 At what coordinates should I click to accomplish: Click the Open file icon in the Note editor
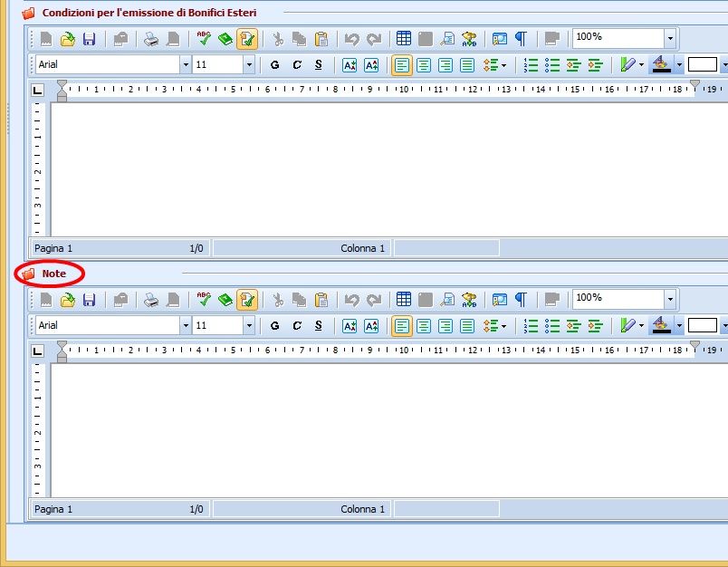point(68,300)
